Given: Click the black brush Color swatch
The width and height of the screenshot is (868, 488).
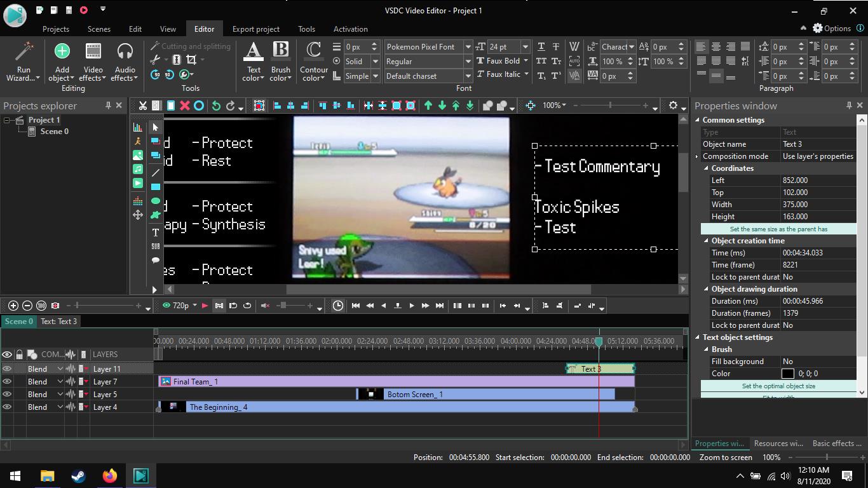Looking at the screenshot, I should (x=788, y=374).
